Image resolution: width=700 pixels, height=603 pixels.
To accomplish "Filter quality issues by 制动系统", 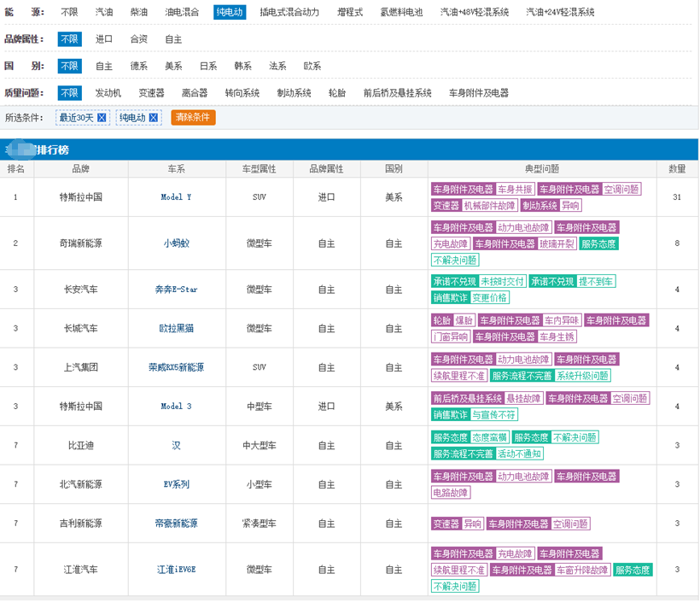I will click(x=294, y=93).
